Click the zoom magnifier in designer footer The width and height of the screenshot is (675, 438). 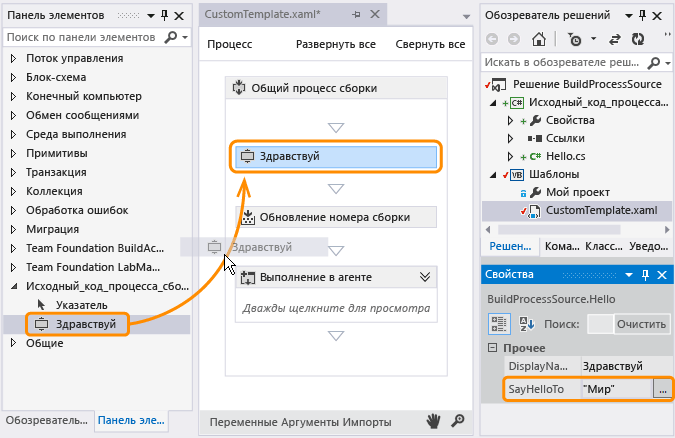pyautogui.click(x=458, y=421)
